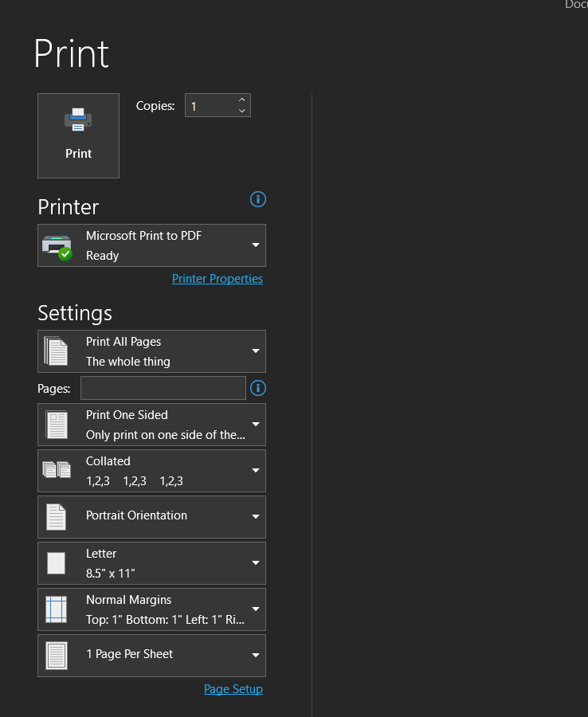Decrease copies with the down arrow

point(242,111)
